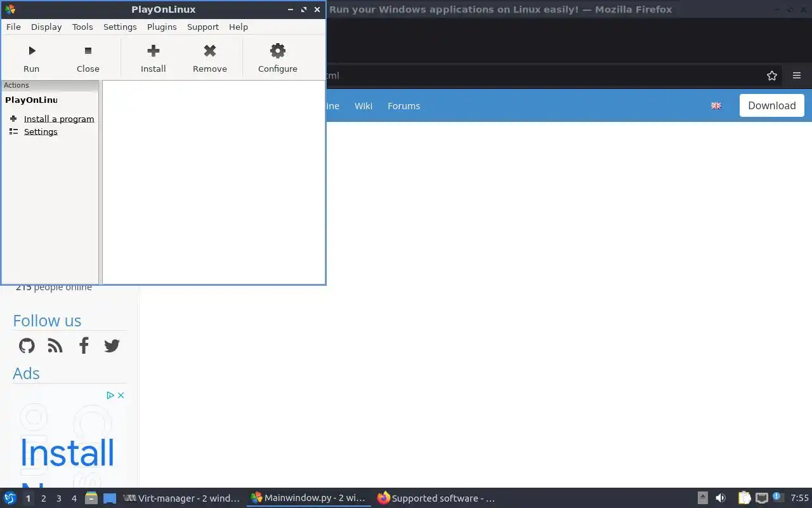Screen dimensions: 812x508
Task: Switch to workspace 4 in the pager
Action: click(x=74, y=498)
